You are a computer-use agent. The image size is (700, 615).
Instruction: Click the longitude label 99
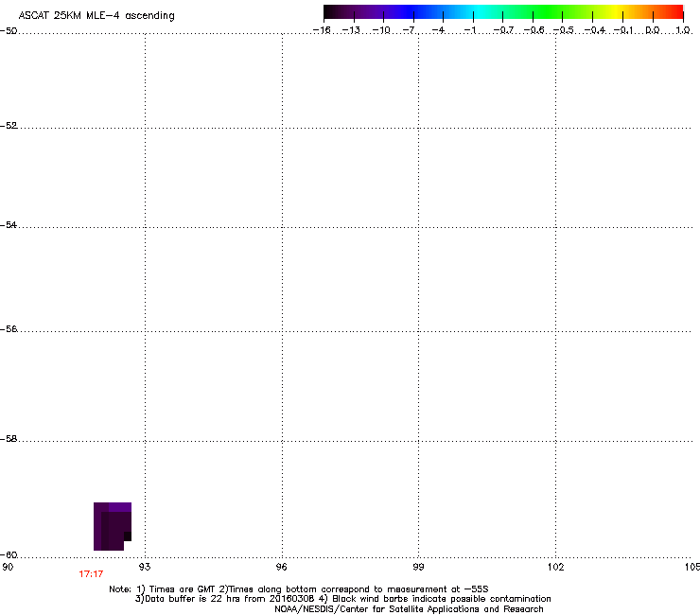tap(418, 567)
